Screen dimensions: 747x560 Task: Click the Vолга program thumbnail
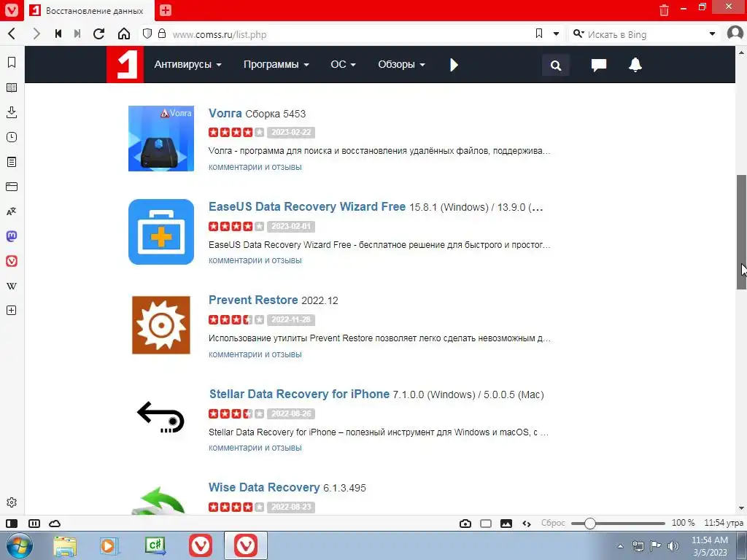click(161, 139)
